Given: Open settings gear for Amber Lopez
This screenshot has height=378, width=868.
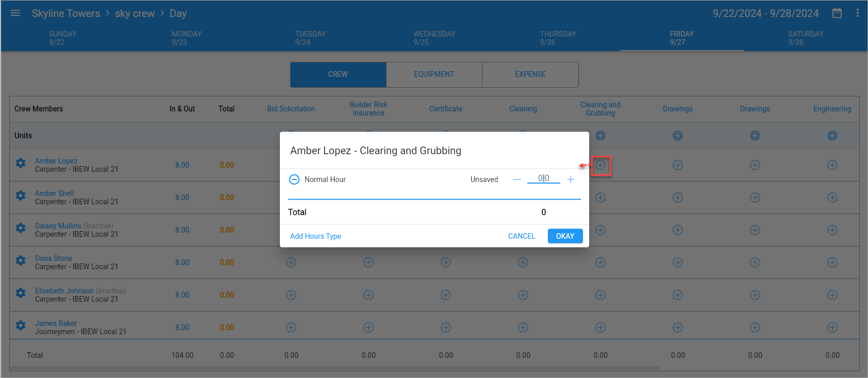Looking at the screenshot, I should pos(21,163).
